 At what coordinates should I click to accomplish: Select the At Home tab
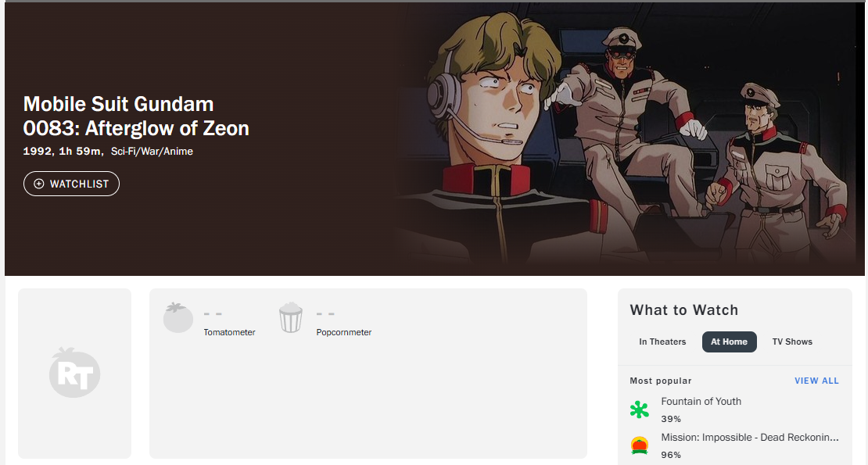tap(729, 342)
